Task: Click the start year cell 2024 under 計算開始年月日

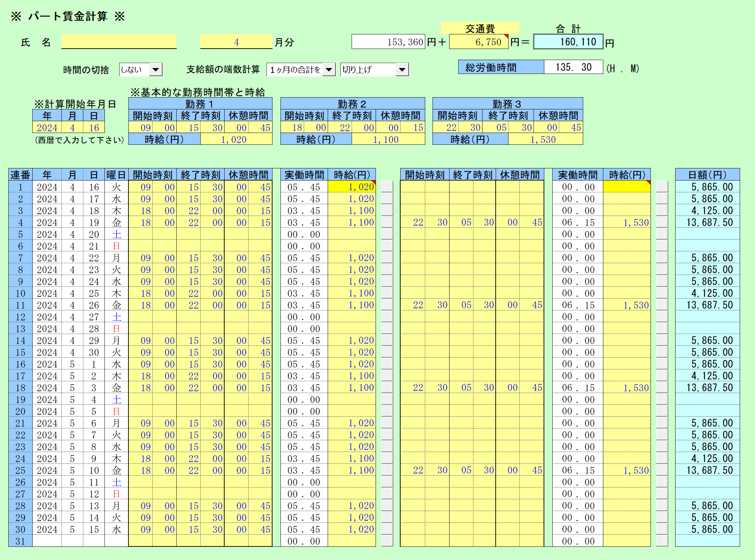Action: pos(47,127)
